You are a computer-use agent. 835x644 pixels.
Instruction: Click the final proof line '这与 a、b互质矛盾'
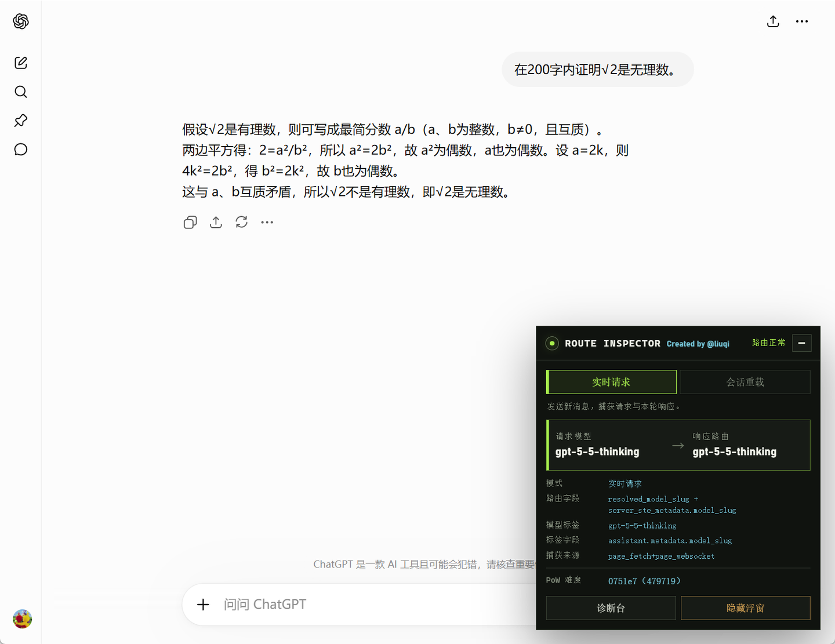348,192
